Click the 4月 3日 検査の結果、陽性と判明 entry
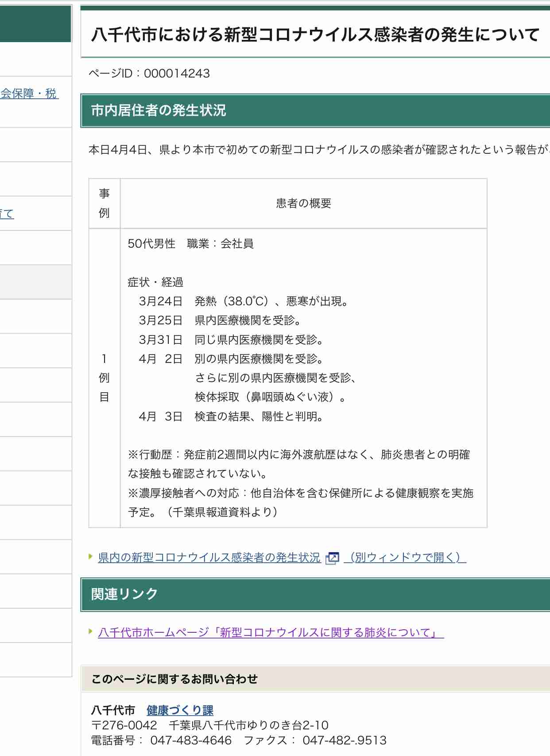 click(232, 417)
